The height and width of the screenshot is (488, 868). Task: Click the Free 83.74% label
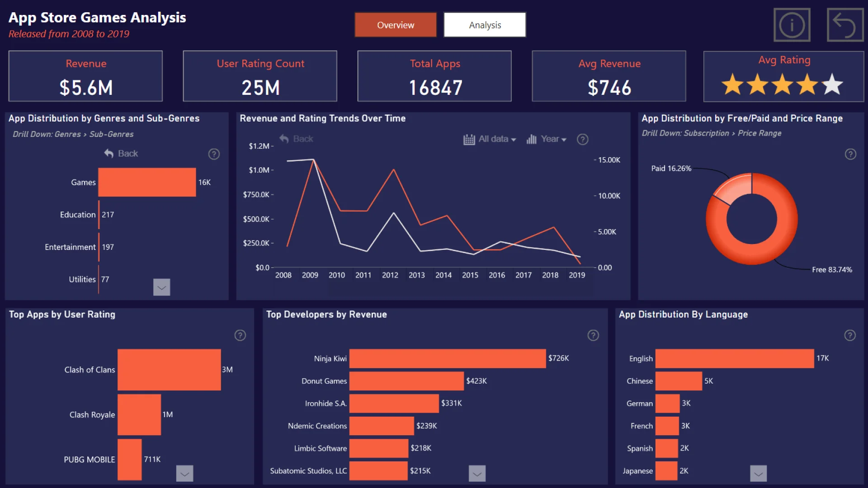point(832,270)
